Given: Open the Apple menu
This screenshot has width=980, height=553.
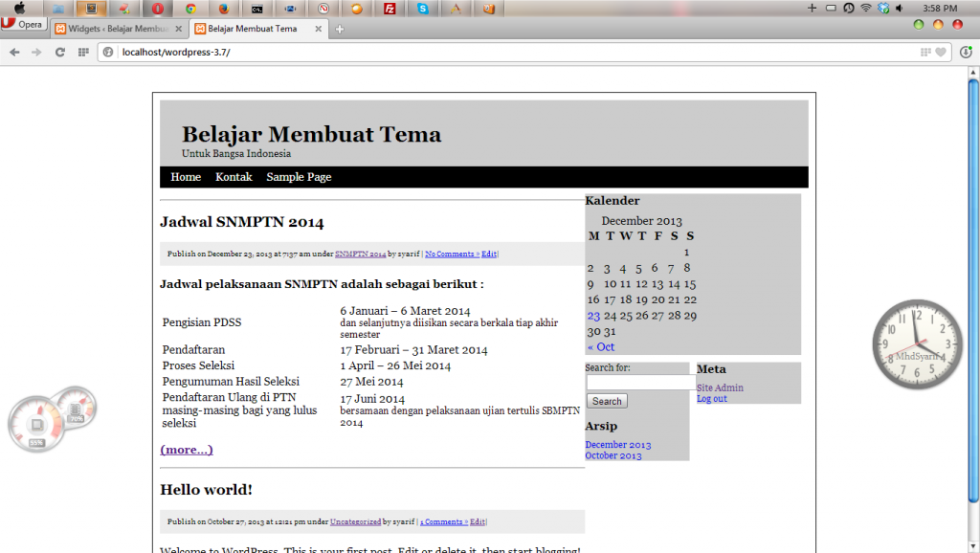Looking at the screenshot, I should pyautogui.click(x=20, y=9).
